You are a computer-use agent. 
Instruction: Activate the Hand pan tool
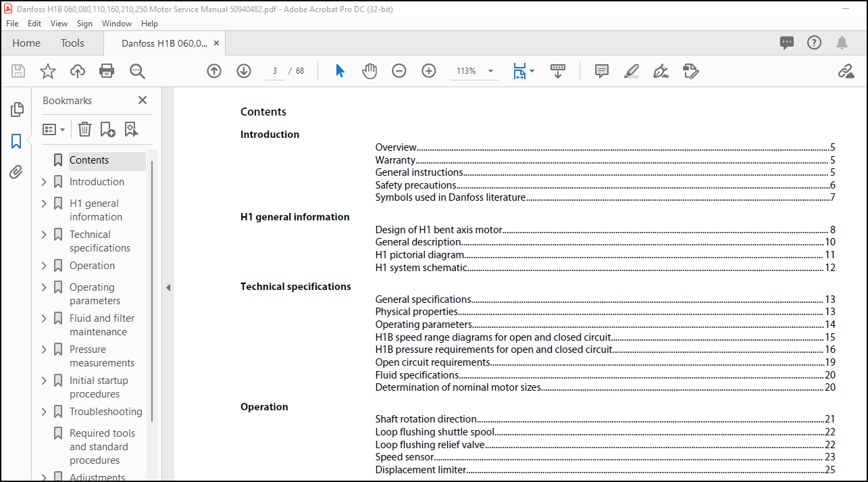point(369,71)
